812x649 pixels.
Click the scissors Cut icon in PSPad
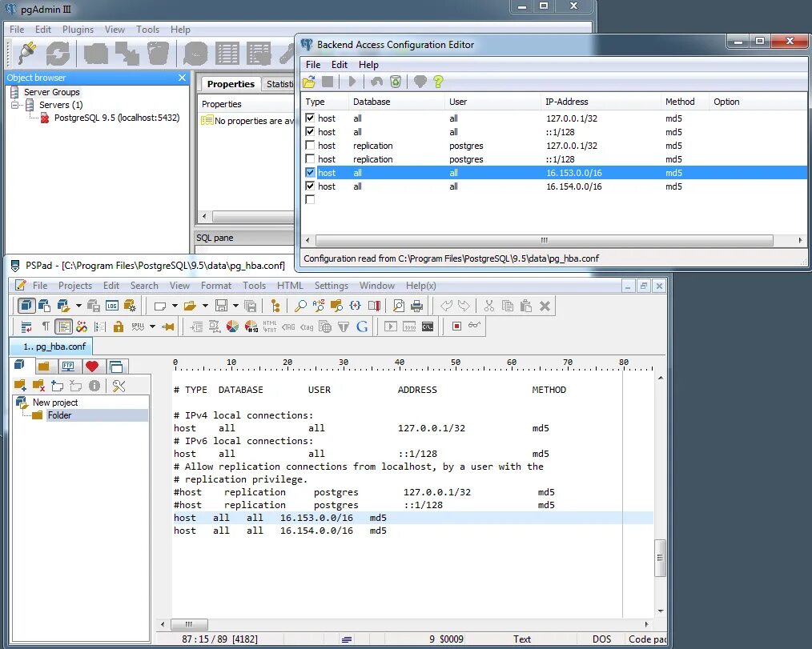489,306
